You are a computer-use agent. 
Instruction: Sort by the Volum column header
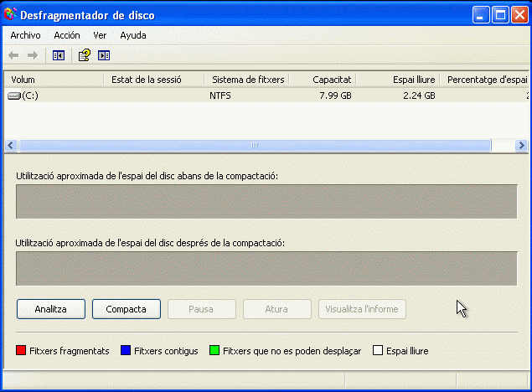pyautogui.click(x=54, y=80)
